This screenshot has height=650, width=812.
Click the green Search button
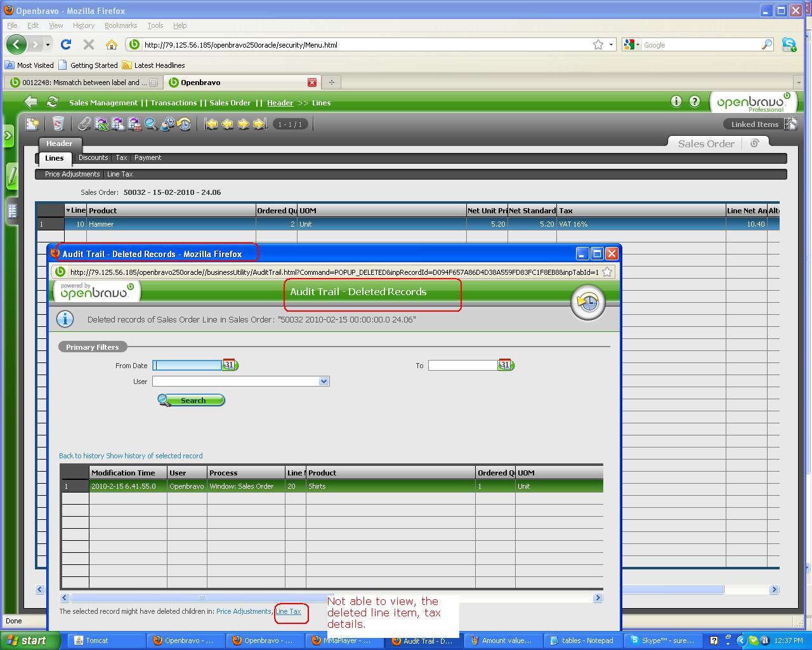(192, 401)
